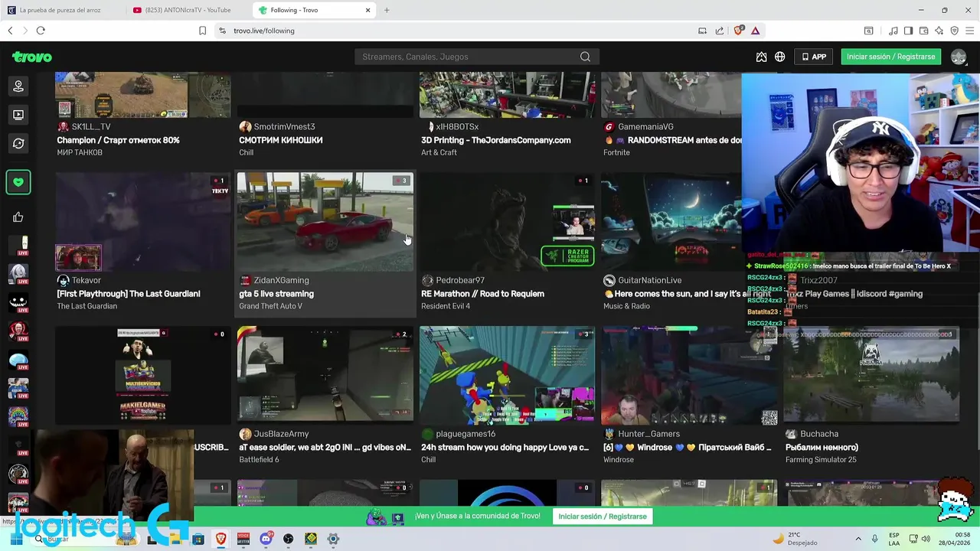
Task: Click the xIH8BOTSx channel name
Action: click(457, 127)
